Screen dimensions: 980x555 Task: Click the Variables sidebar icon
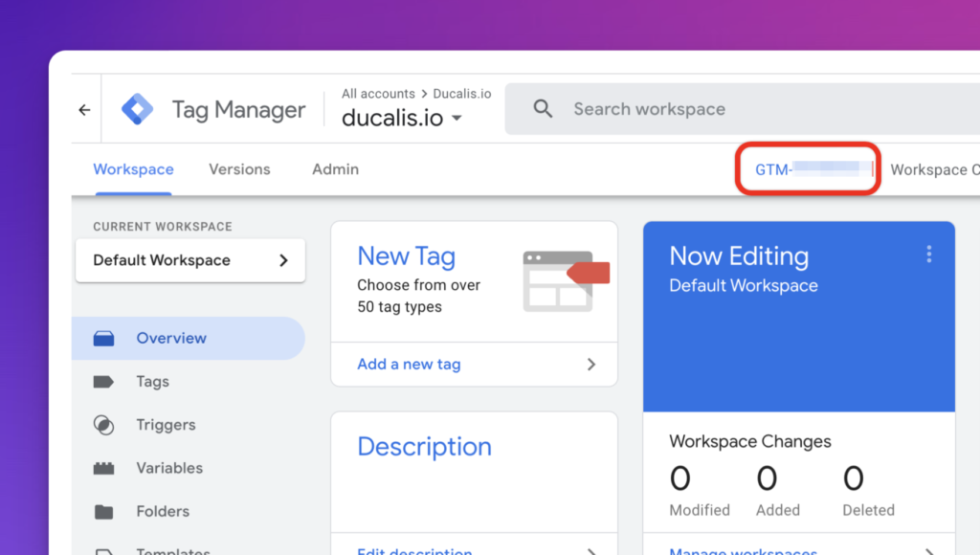[x=103, y=468]
